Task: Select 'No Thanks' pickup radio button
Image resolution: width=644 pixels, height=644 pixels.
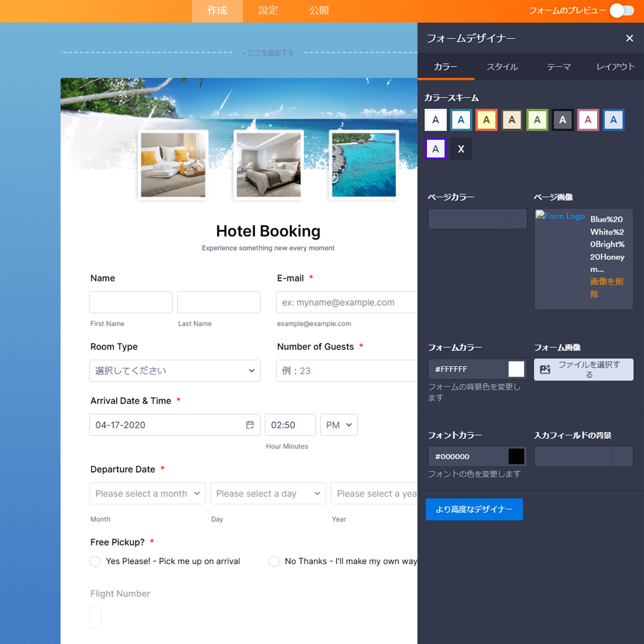Action: (x=274, y=562)
